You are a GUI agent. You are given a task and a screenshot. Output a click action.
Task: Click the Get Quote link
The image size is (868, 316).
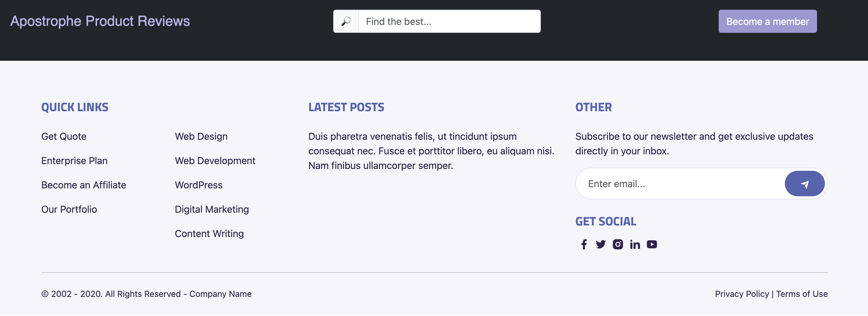point(64,136)
